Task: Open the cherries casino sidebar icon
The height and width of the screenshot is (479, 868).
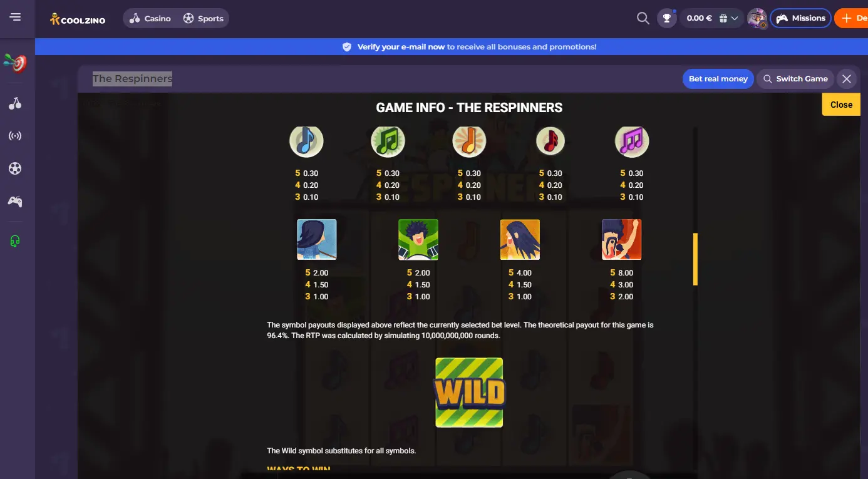Action: point(16,103)
